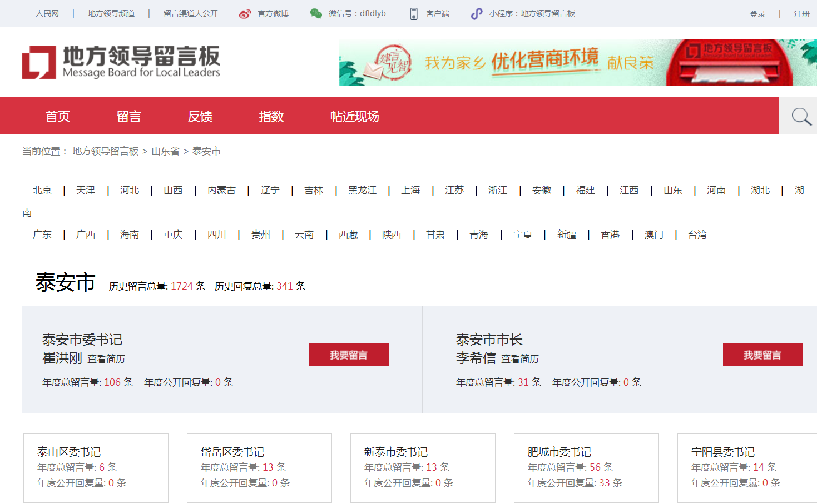Click the Weibo icon in top bar
Viewport: 817px width, 504px height.
pos(245,14)
